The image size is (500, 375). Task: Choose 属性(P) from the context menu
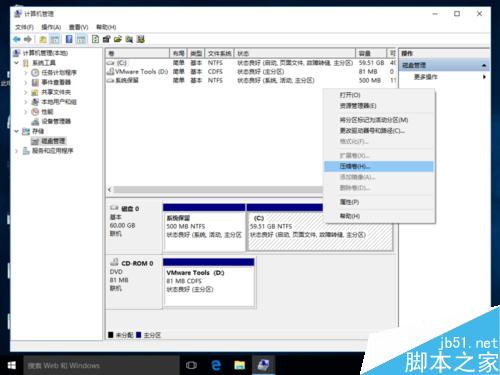click(x=379, y=202)
